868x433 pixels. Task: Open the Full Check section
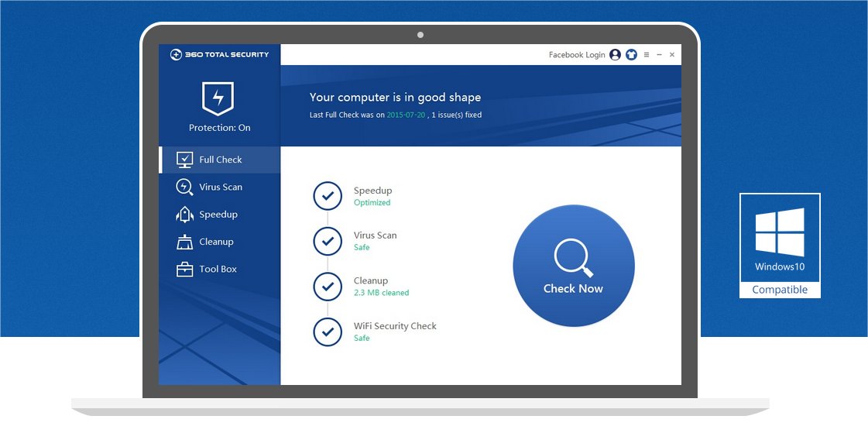220,160
